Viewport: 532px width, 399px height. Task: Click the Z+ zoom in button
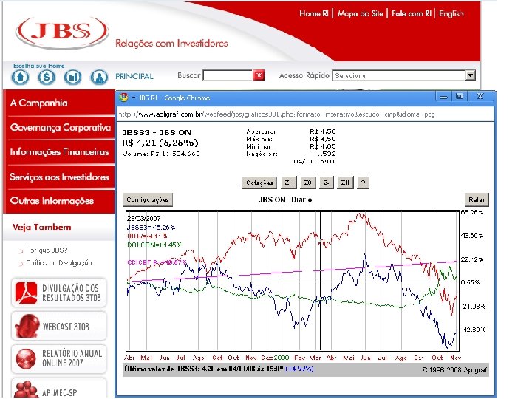pos(288,183)
